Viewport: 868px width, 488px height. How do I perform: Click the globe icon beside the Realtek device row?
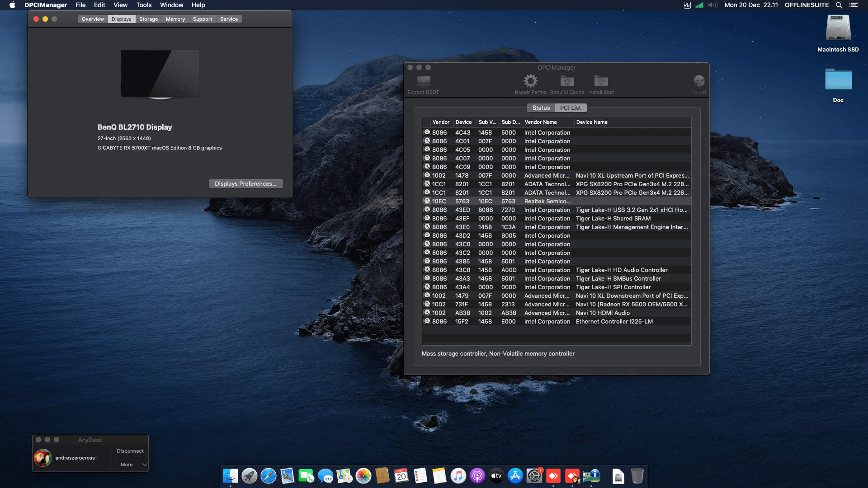(427, 201)
